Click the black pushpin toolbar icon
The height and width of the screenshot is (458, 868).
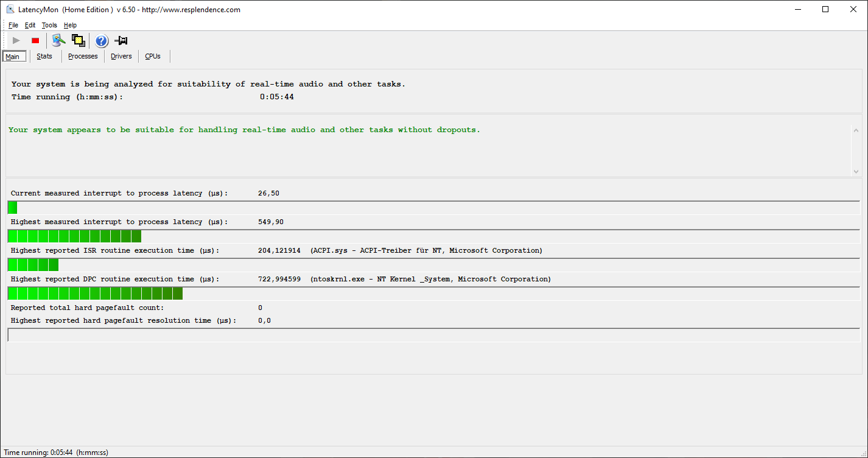click(121, 41)
